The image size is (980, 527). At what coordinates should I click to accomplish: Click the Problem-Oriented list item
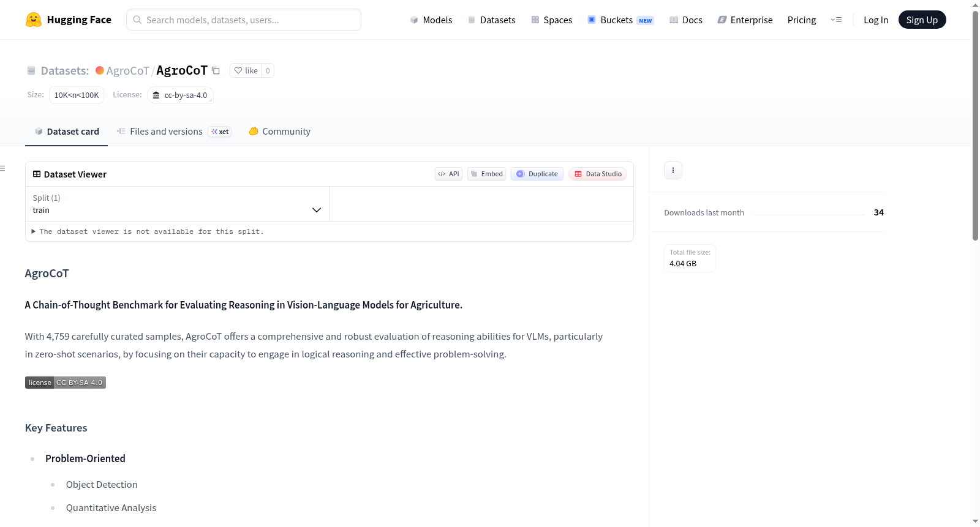pyautogui.click(x=85, y=458)
